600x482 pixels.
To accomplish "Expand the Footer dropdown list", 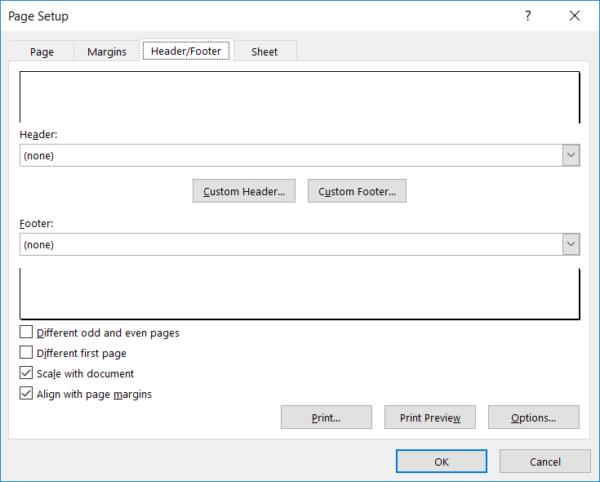I will click(571, 244).
